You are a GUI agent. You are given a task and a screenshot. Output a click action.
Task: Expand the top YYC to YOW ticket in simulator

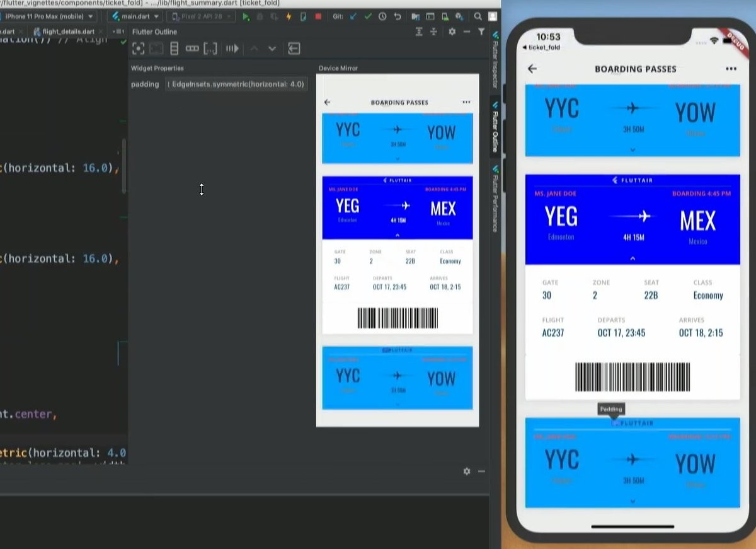633,150
